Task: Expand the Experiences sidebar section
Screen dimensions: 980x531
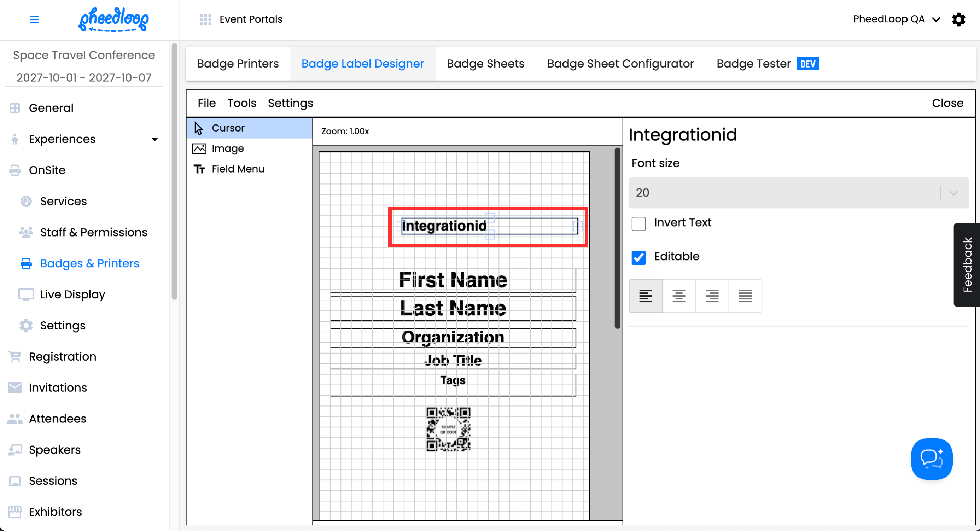Action: [154, 139]
